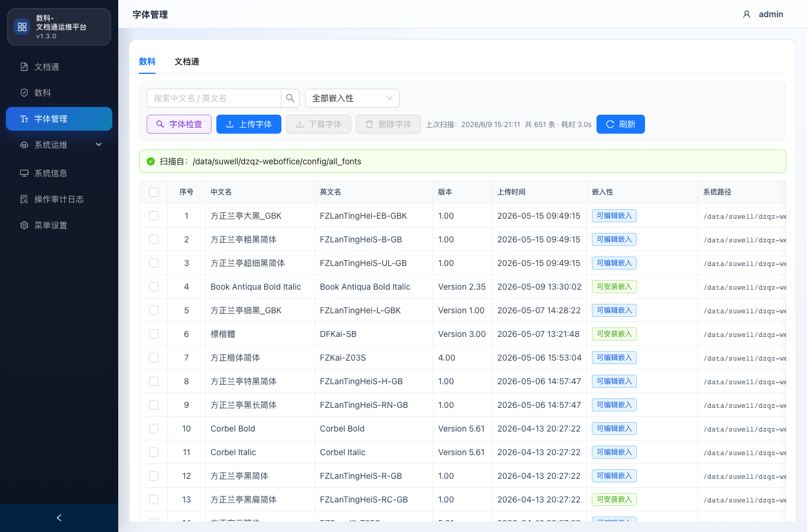Toggle the select-all checkbox in table header
This screenshot has width=807, height=532.
(x=154, y=192)
